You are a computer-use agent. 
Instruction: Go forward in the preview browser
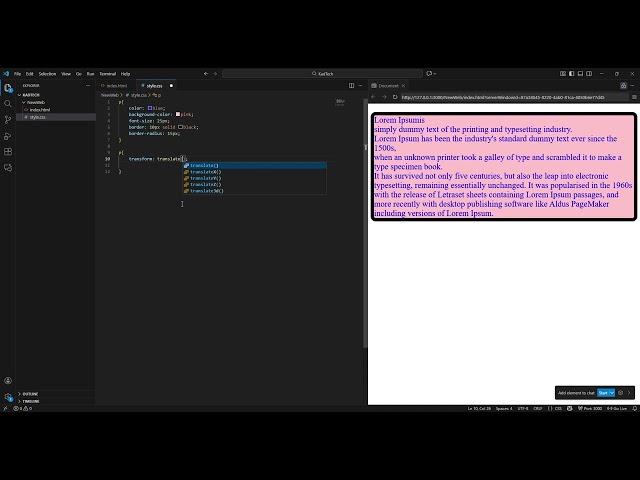click(x=384, y=97)
